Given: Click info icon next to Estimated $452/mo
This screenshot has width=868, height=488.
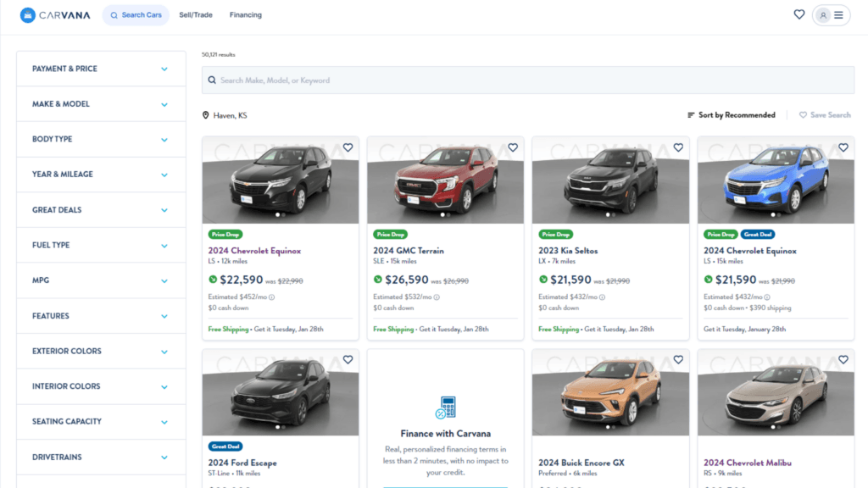Looking at the screenshot, I should (272, 297).
